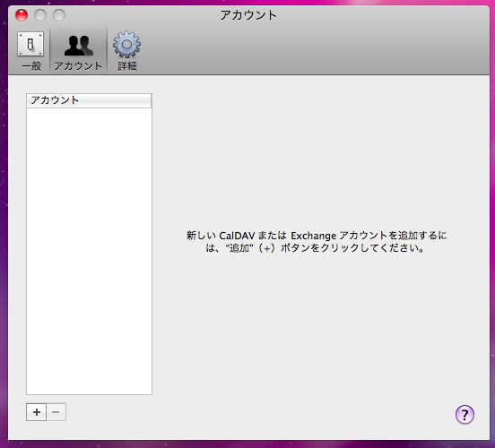Open the 詳細 (Advanced) gear pane

pos(127,51)
